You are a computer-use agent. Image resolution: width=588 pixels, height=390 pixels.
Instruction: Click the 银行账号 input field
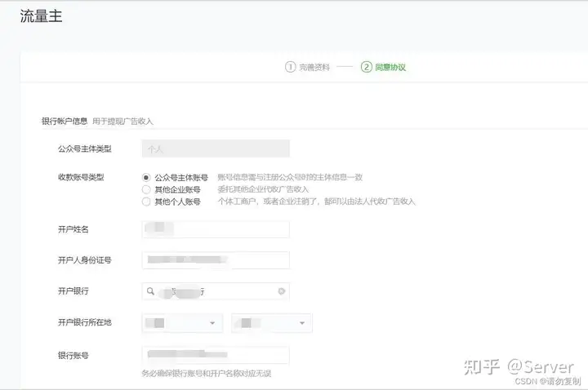pos(216,355)
